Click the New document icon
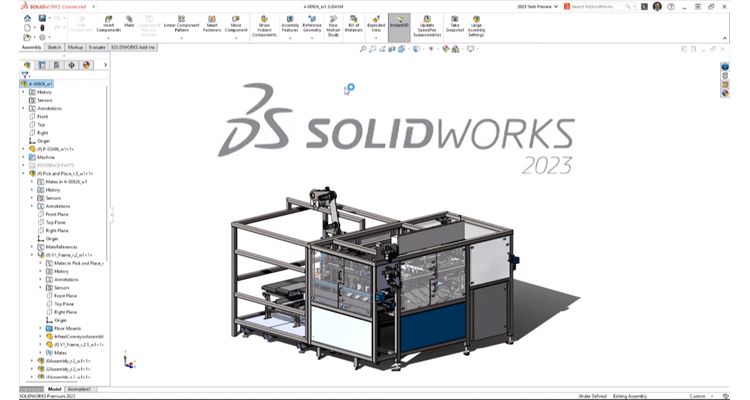Screen dimensions: 750x400 [x=28, y=28]
